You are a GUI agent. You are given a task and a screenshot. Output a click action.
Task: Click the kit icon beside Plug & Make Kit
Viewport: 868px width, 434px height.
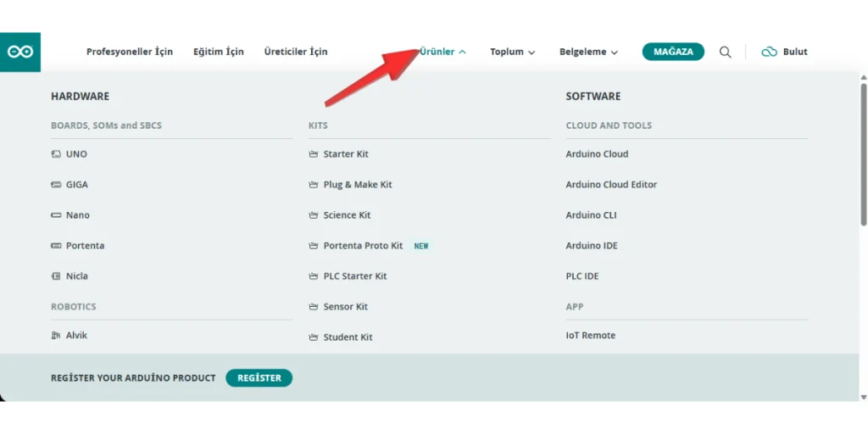[314, 185]
